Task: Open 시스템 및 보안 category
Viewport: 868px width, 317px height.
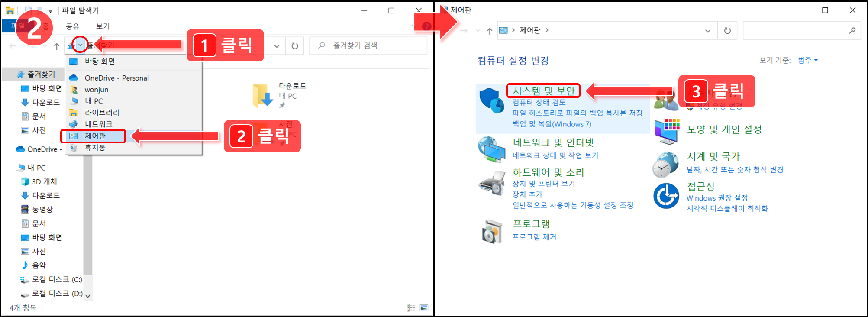Action: click(x=544, y=91)
